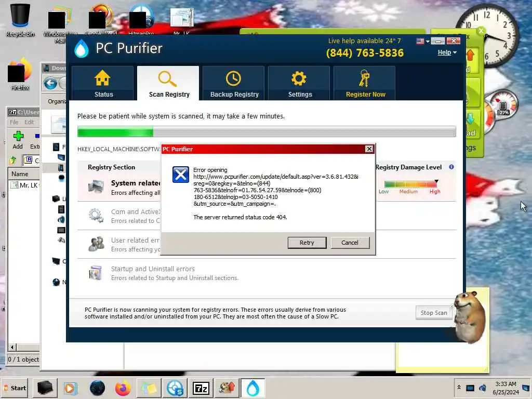Open the Firefox desktop icon
The image size is (532, 399).
coord(20,75)
